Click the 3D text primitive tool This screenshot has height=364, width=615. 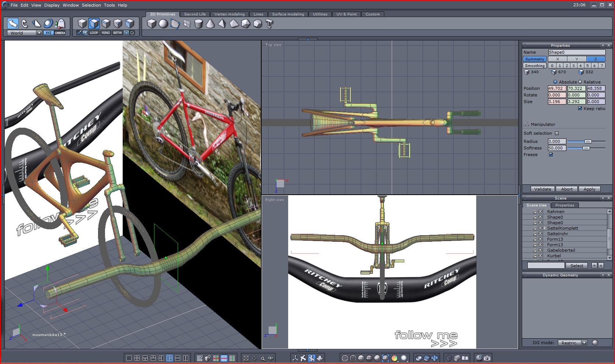tap(269, 24)
